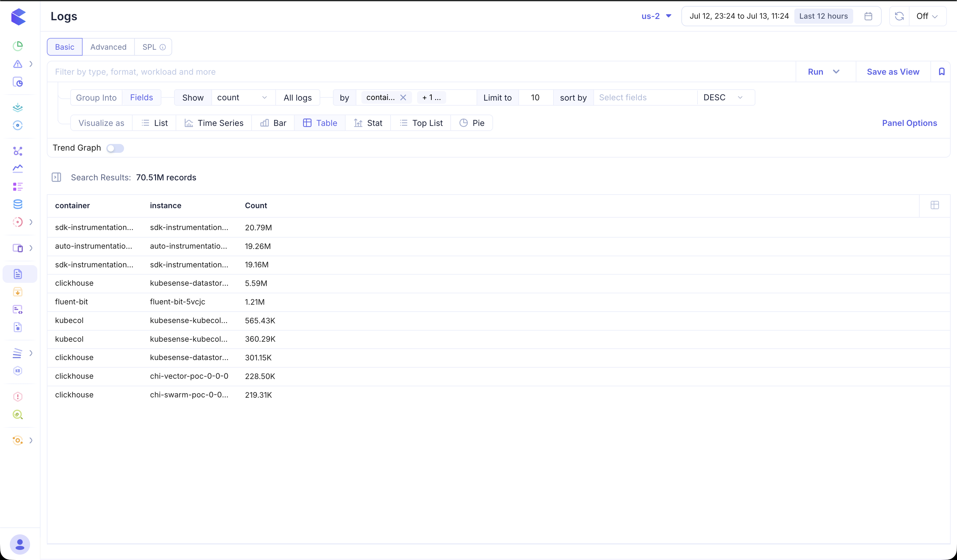Open the database stack icon in the sidebar
The width and height of the screenshot is (957, 560).
pyautogui.click(x=18, y=204)
